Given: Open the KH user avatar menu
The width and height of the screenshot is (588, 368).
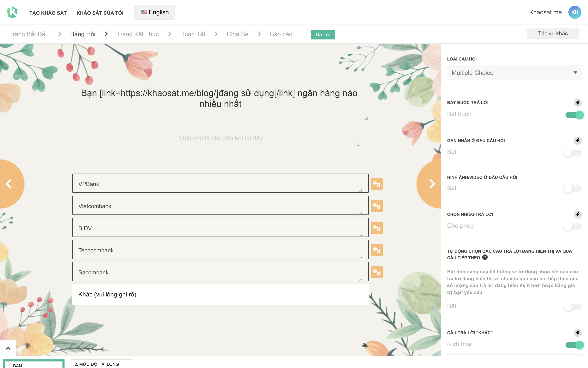Looking at the screenshot, I should tap(575, 12).
